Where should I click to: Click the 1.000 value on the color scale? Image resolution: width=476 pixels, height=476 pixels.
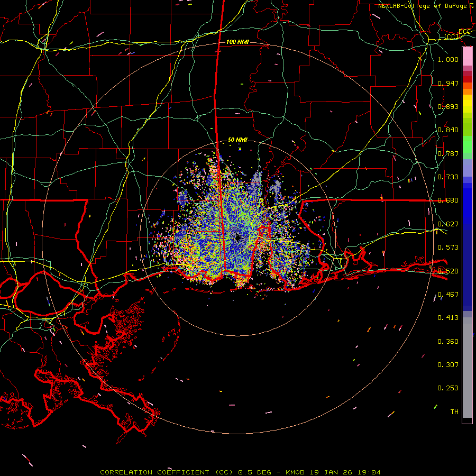[448, 59]
